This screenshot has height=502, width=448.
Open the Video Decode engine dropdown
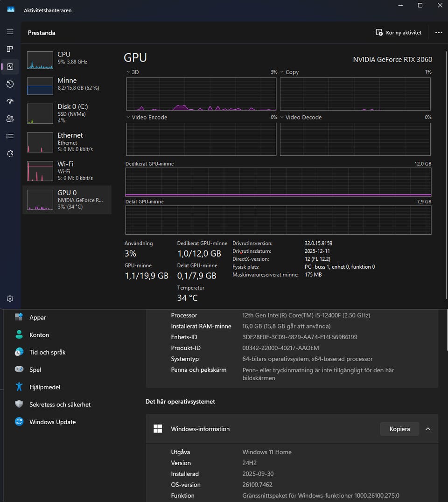282,118
